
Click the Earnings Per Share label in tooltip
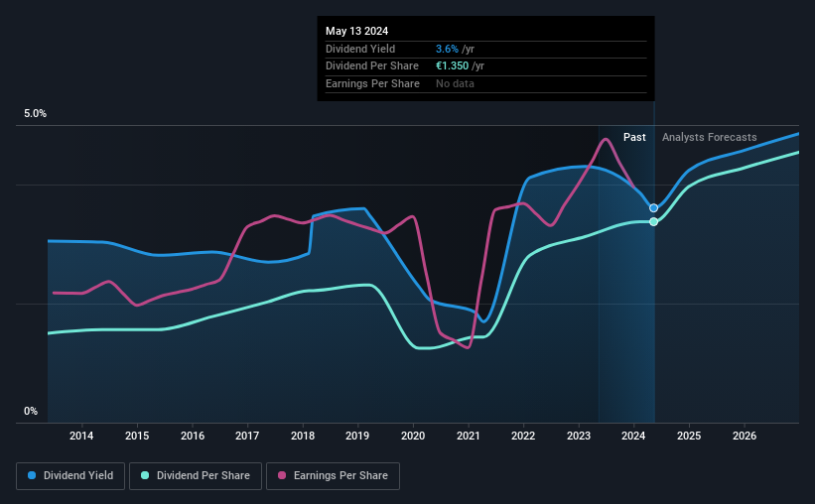[x=372, y=83]
